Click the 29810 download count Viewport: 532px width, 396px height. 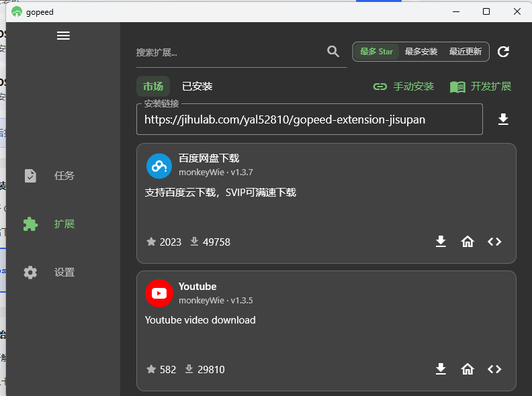205,370
